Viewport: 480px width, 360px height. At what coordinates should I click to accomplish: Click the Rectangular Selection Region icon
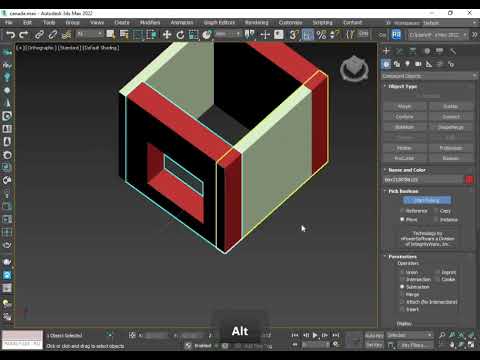click(137, 35)
